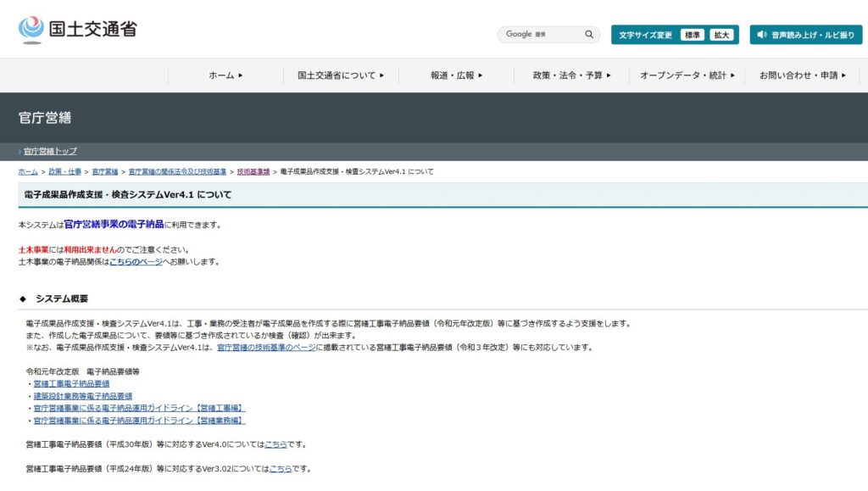Viewport: 868px width, 491px height.
Task: Set text size to 標準
Action: point(693,35)
